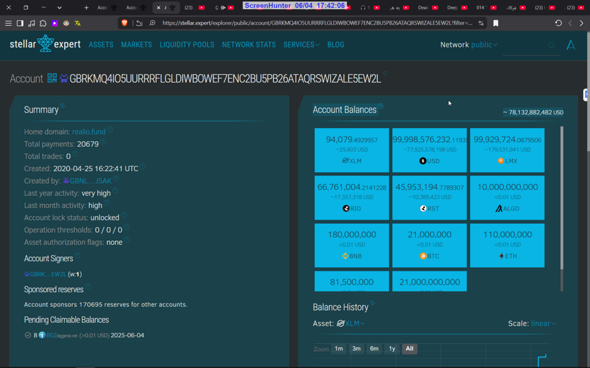Screen dimensions: 590x368
Task: Click the account identicon near address
Action: click(64, 79)
